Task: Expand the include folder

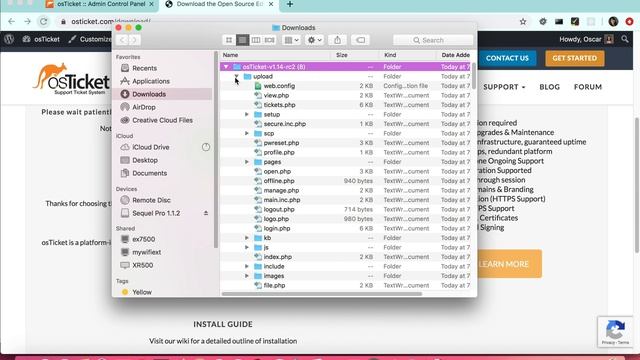Action: 247,267
